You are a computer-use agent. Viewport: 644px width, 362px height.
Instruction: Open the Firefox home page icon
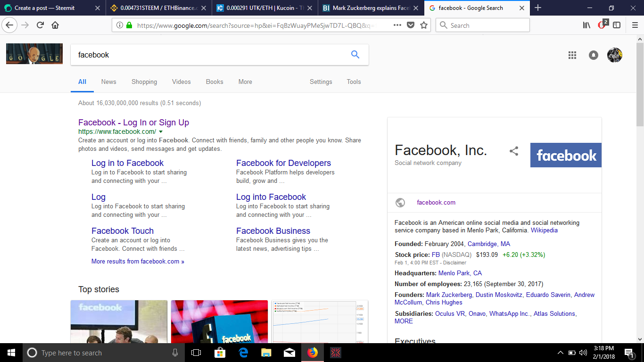click(x=55, y=25)
